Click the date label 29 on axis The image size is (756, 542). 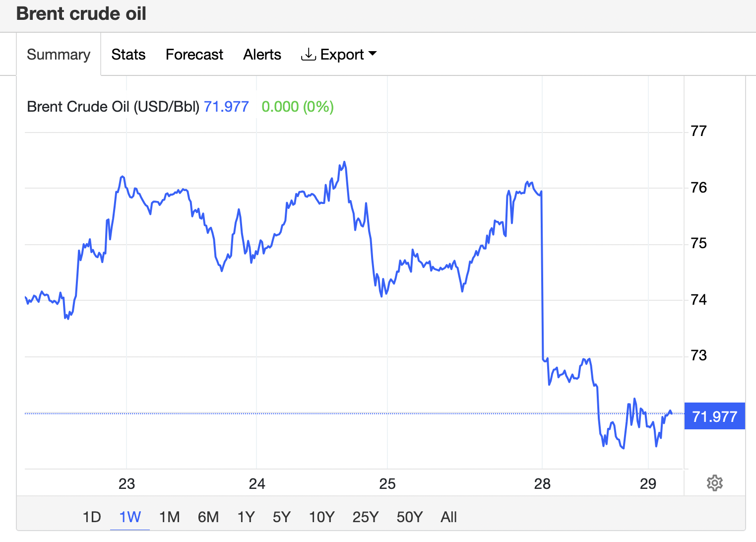click(648, 484)
